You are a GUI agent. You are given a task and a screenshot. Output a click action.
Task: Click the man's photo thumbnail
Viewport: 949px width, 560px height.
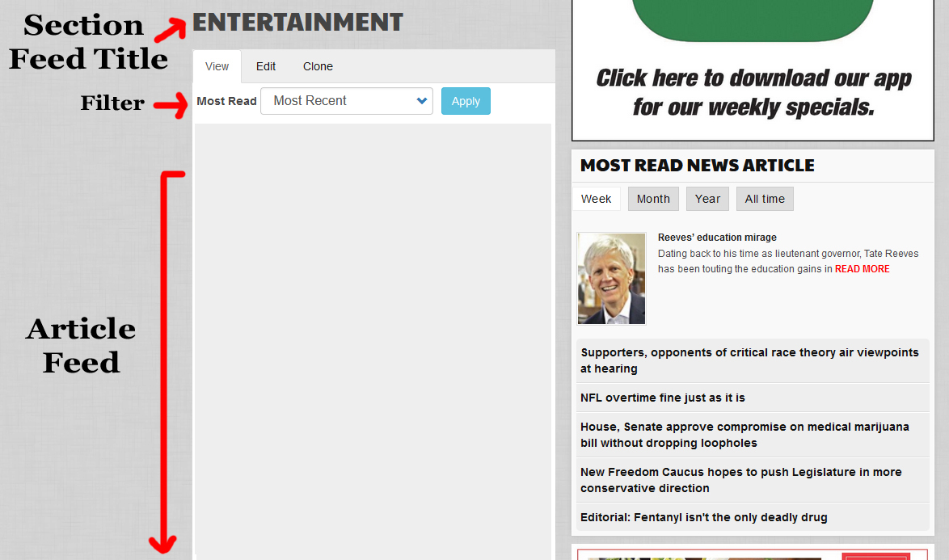611,279
